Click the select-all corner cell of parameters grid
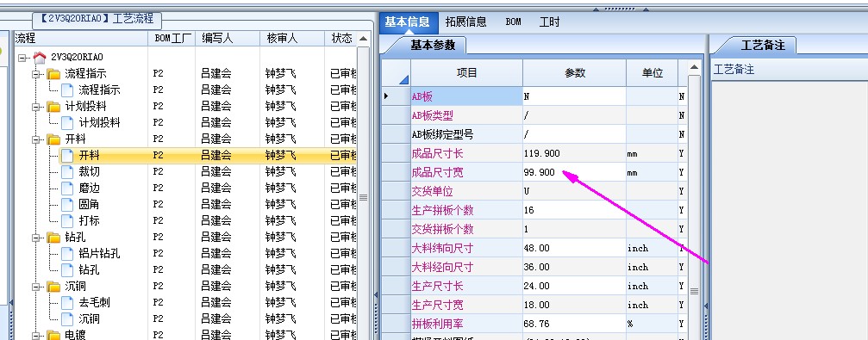The height and width of the screenshot is (340, 868). (396, 73)
